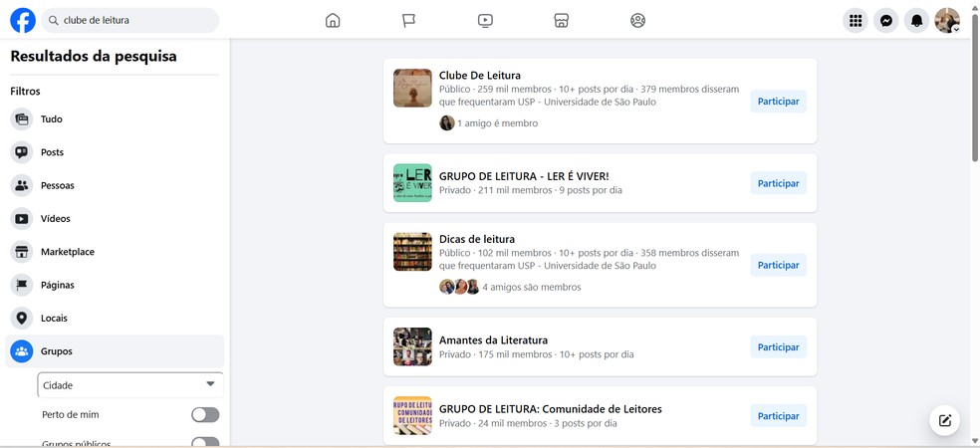
Task: Open Marketplace storefront icon in top bar
Action: (562, 21)
